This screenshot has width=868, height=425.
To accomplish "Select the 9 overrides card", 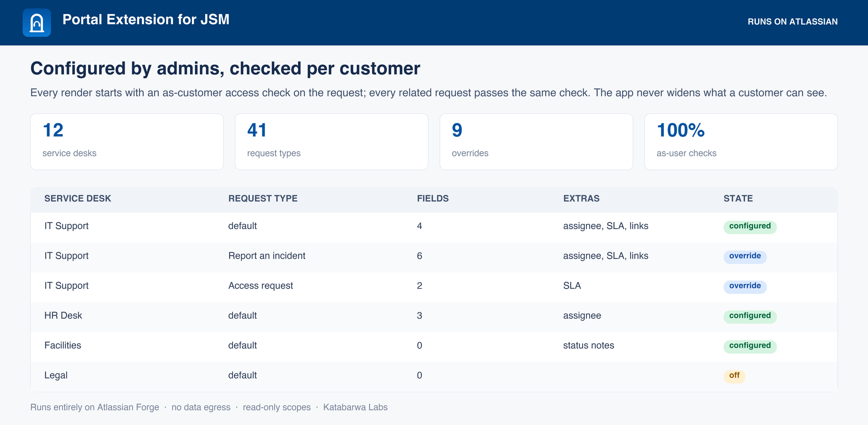I will click(536, 142).
